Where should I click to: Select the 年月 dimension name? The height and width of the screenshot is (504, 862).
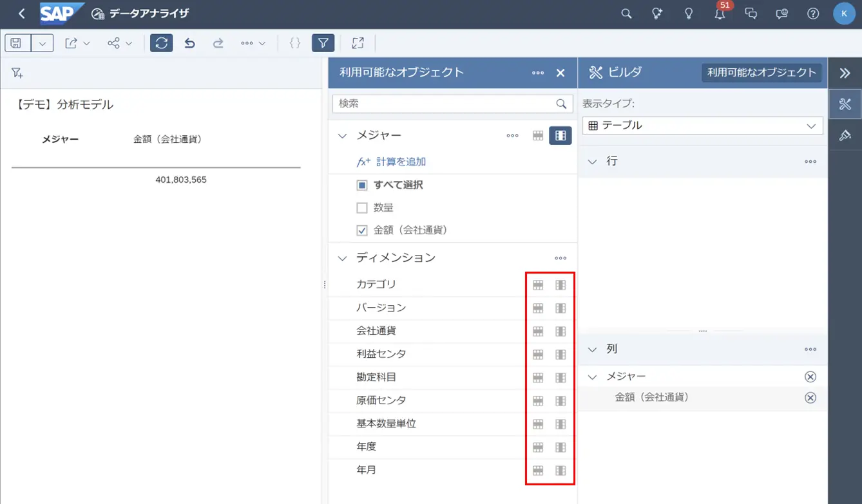point(366,471)
